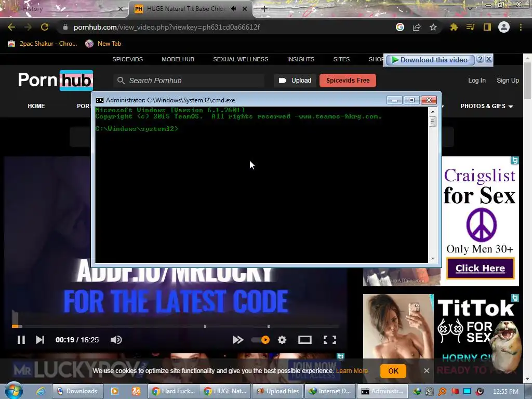Open a new tab with the plus button
This screenshot has width=532, height=399.
[264, 9]
